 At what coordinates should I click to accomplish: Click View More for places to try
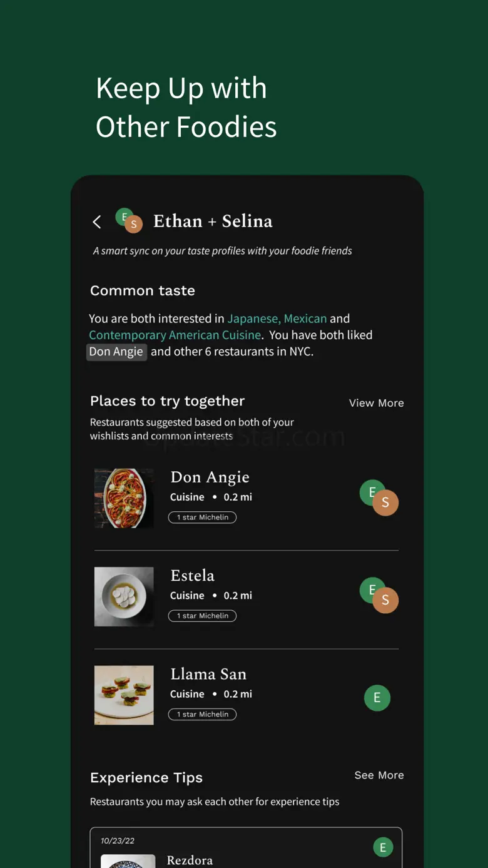(376, 403)
